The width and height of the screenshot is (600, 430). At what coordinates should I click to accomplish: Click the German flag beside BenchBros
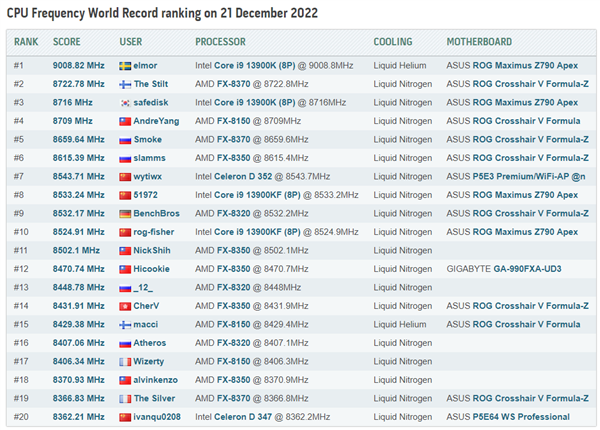(x=125, y=214)
